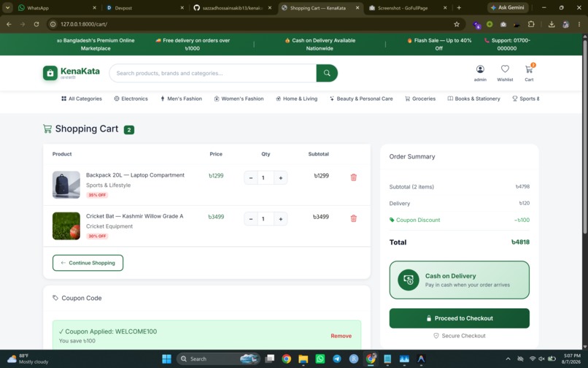Open Beauty & Personal Care category
The image size is (588, 368).
[x=361, y=99]
